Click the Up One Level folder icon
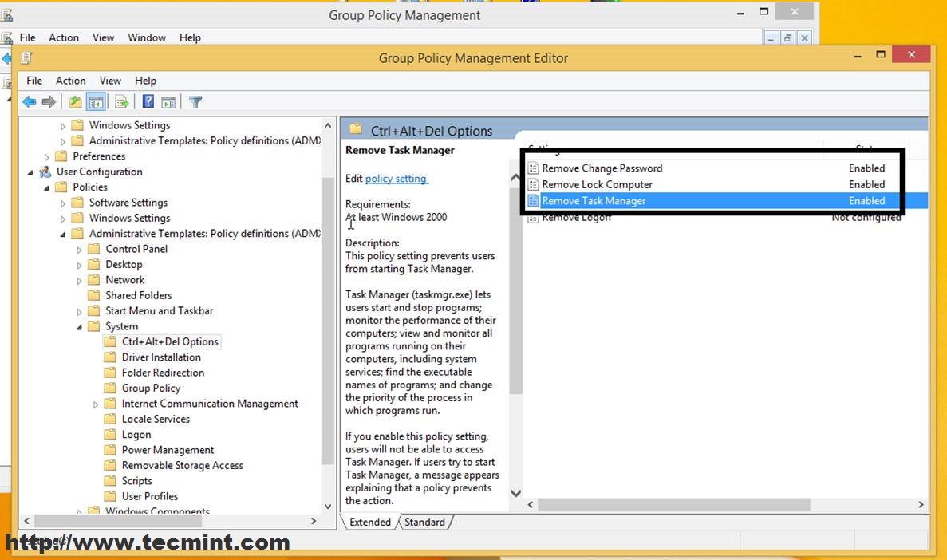Screen dimensions: 947x560 76,102
